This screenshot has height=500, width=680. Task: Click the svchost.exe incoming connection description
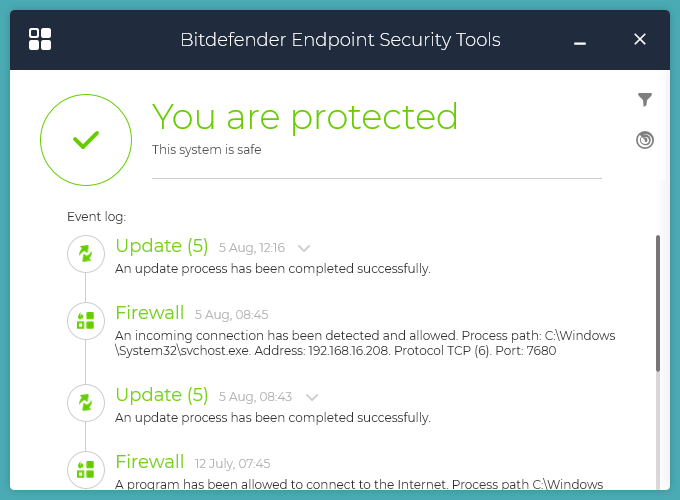pos(365,343)
